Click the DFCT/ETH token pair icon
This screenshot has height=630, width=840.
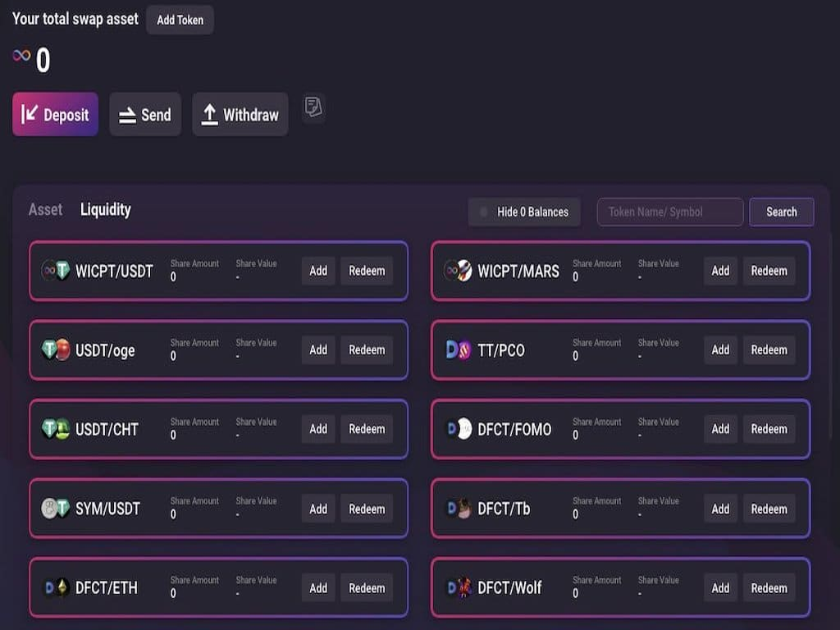pyautogui.click(x=55, y=588)
